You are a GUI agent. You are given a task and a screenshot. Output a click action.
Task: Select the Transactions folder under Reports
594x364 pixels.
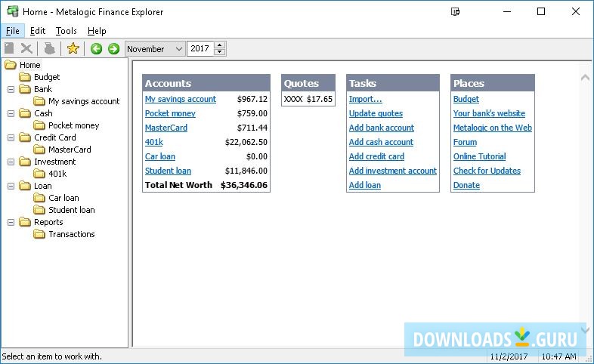point(71,234)
